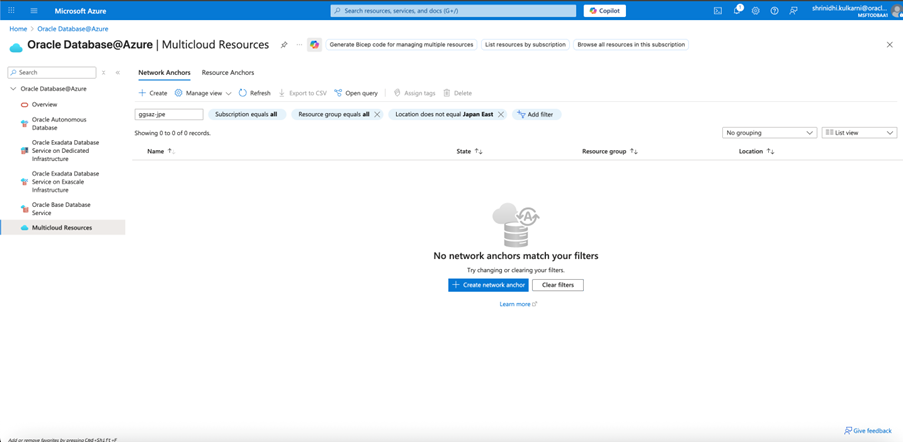Remove the Resource group filter
Viewport: 903px width, 442px height.
(x=377, y=115)
